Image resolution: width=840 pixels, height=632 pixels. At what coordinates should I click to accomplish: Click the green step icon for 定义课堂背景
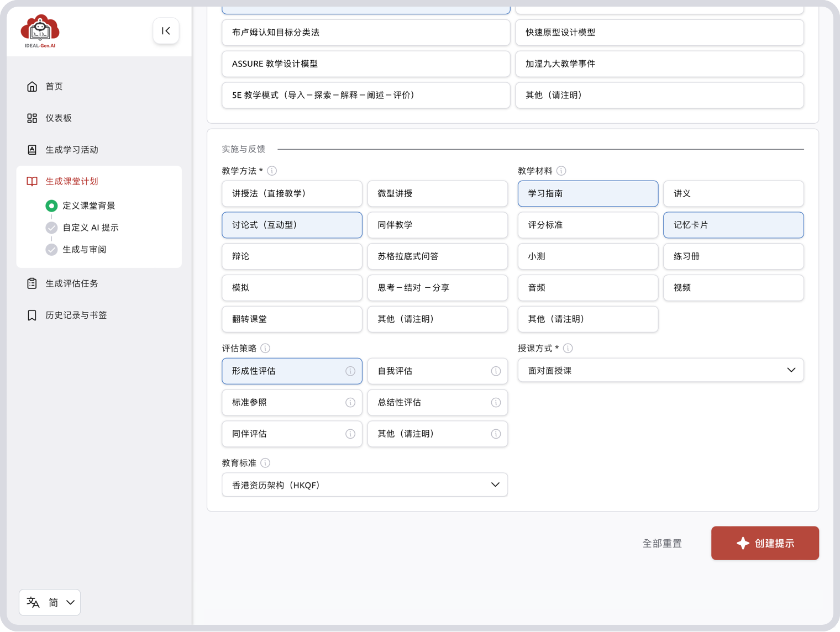point(51,206)
